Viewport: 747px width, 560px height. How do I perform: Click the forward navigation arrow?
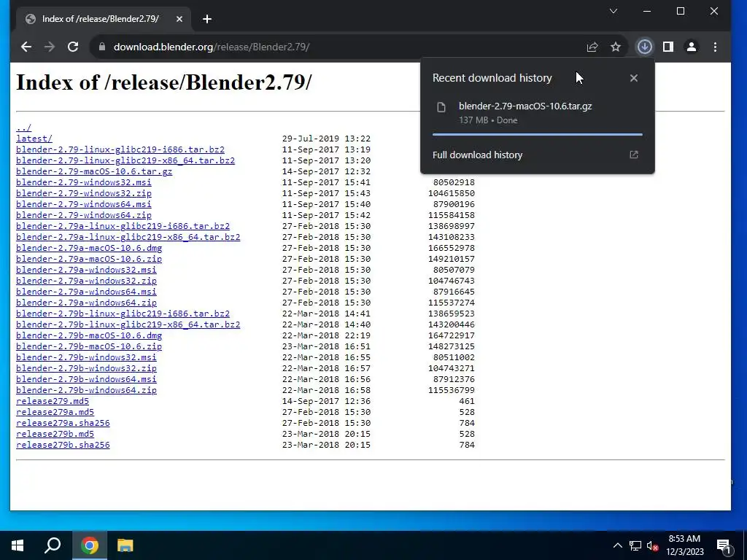click(50, 47)
